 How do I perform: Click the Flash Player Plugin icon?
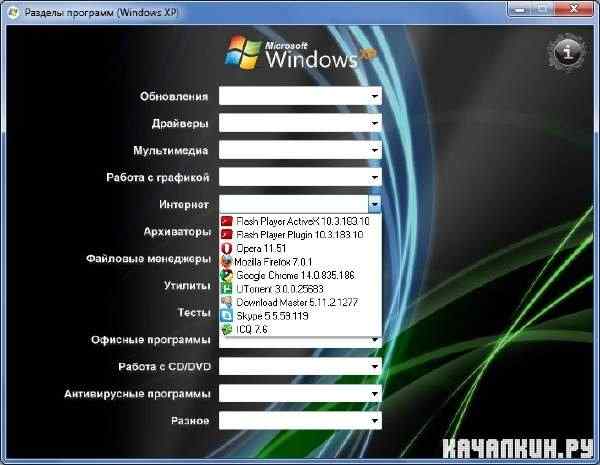coord(227,234)
